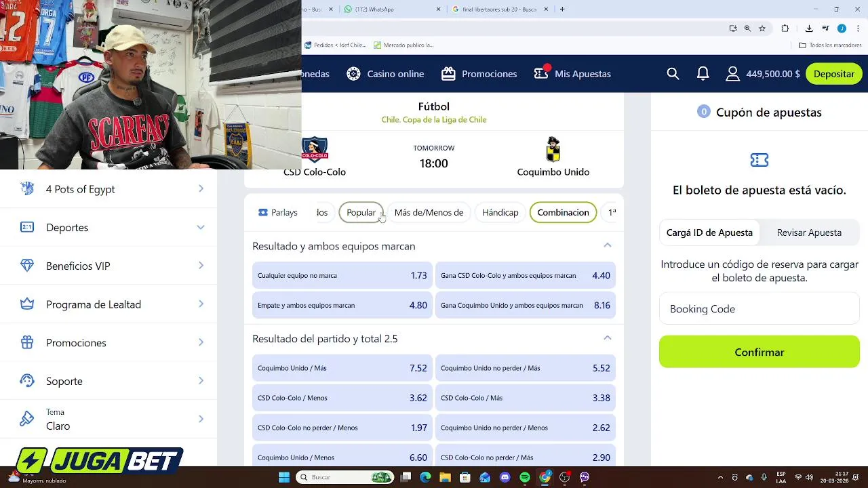Click the Soporte headset icon
Viewport: 868px width, 488px height.
[27, 381]
